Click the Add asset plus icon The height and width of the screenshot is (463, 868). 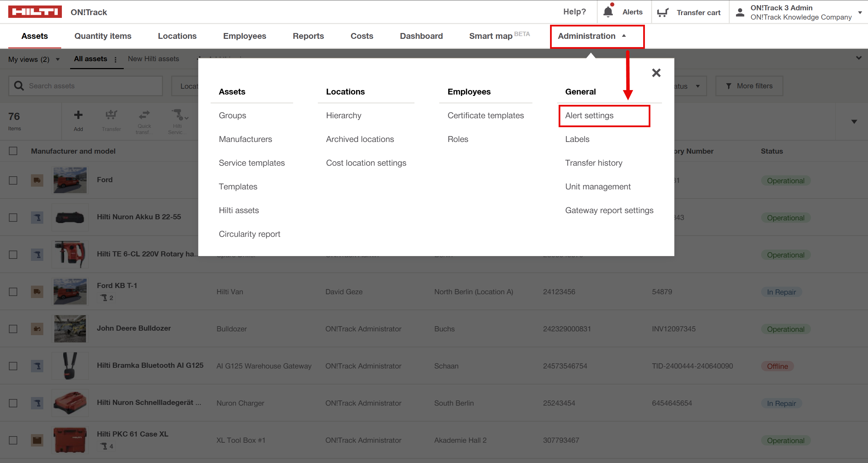[78, 115]
